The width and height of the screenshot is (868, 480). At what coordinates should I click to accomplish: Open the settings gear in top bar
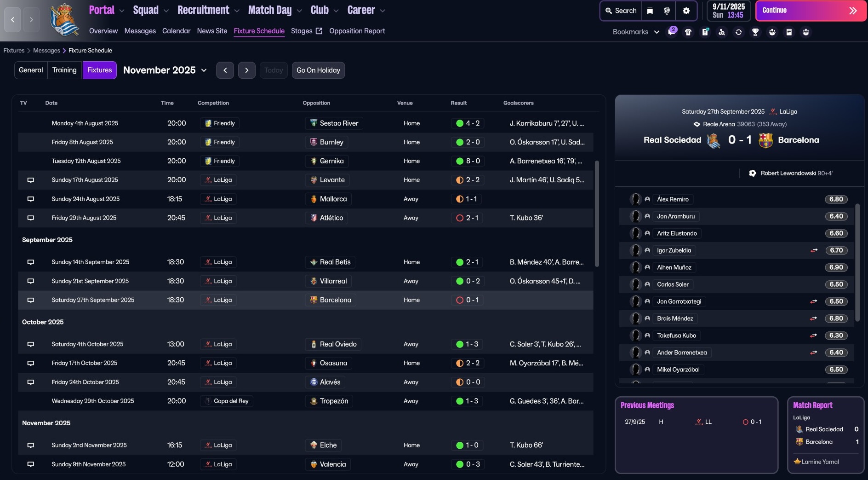click(x=686, y=11)
